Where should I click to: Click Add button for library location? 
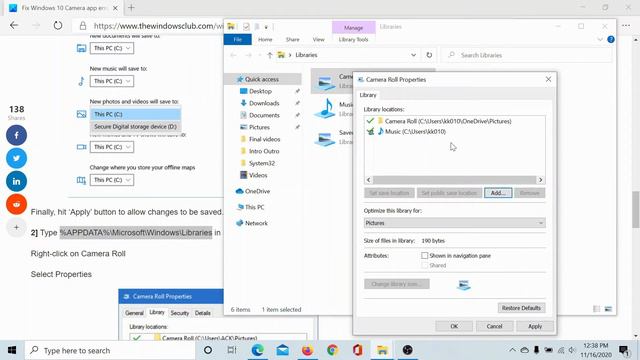click(498, 193)
